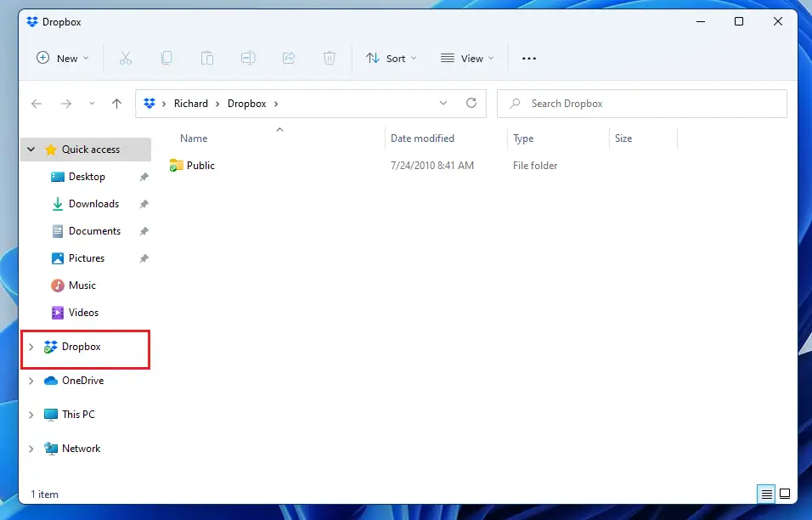The height and width of the screenshot is (520, 812).
Task: Open recent locations dropdown arrow
Action: (x=92, y=104)
